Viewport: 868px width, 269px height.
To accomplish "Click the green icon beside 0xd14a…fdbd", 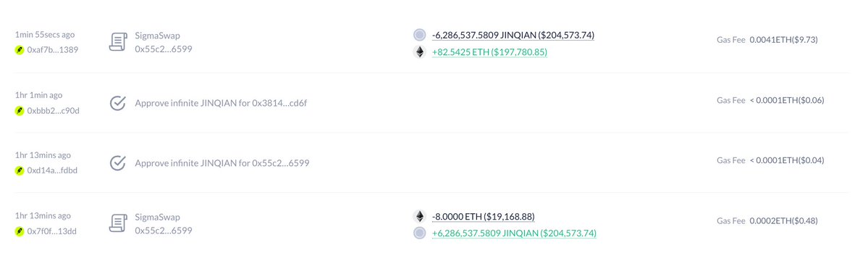I will coord(20,170).
